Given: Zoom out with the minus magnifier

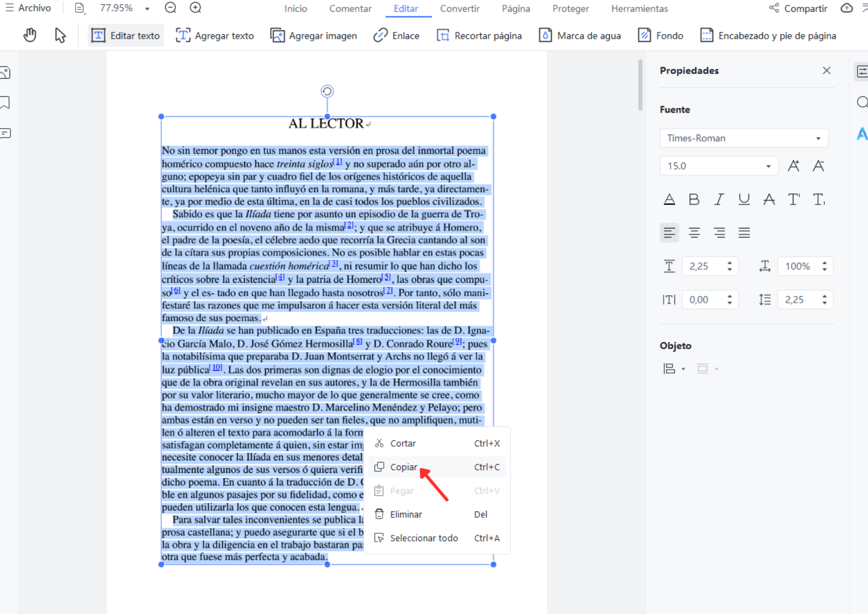Looking at the screenshot, I should click(x=171, y=8).
